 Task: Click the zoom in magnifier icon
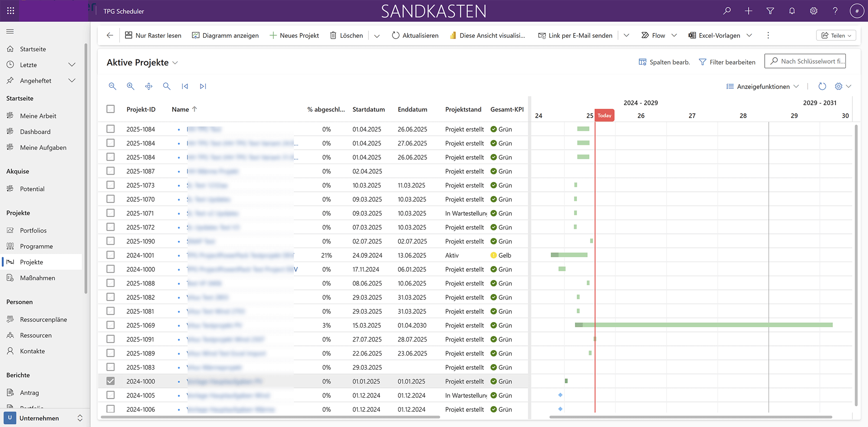(130, 86)
